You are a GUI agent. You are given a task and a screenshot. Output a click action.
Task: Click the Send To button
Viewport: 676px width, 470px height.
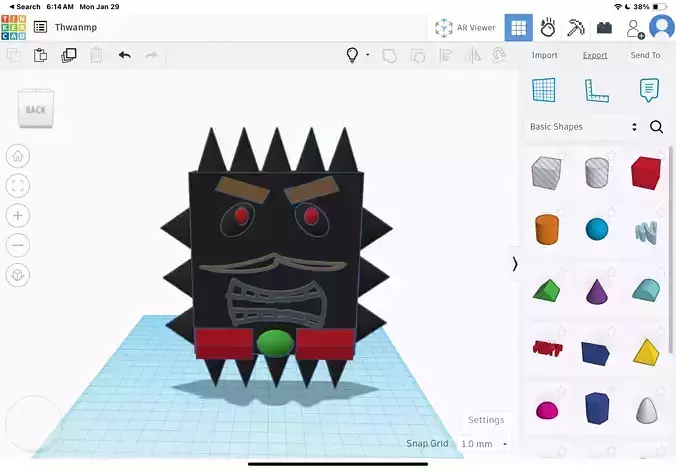pyautogui.click(x=645, y=55)
